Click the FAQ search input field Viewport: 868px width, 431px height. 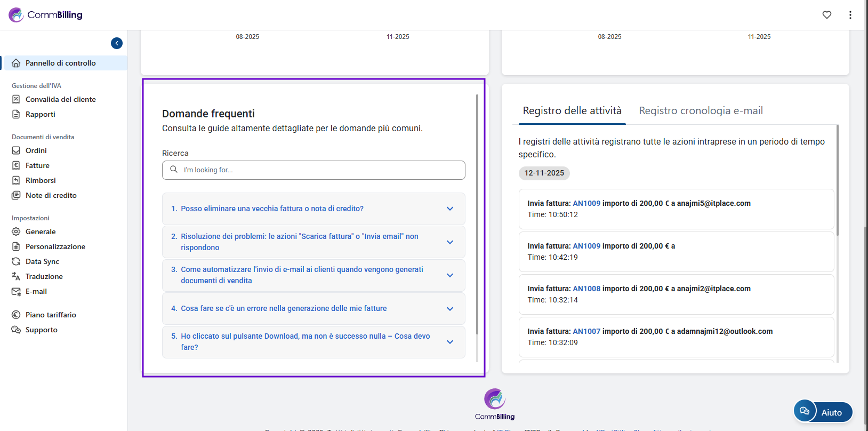(x=320, y=170)
